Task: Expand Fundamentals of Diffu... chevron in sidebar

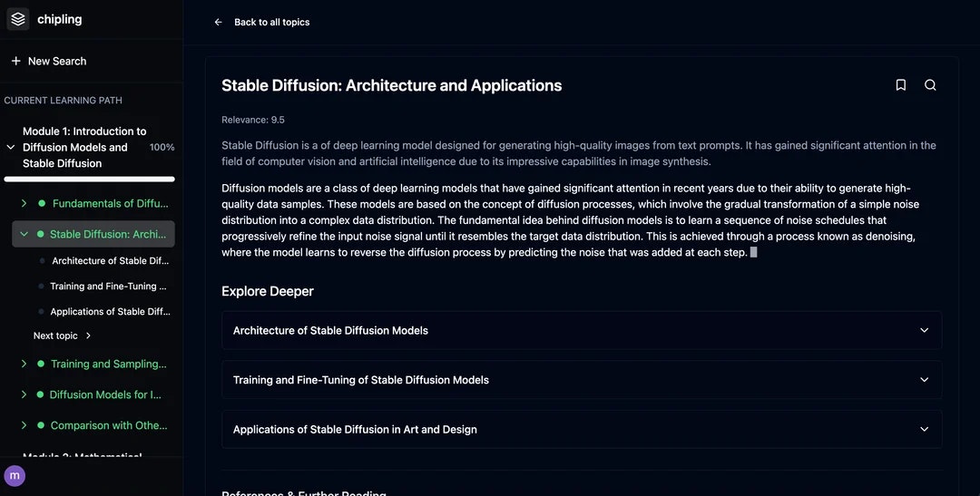Action: pyautogui.click(x=24, y=203)
